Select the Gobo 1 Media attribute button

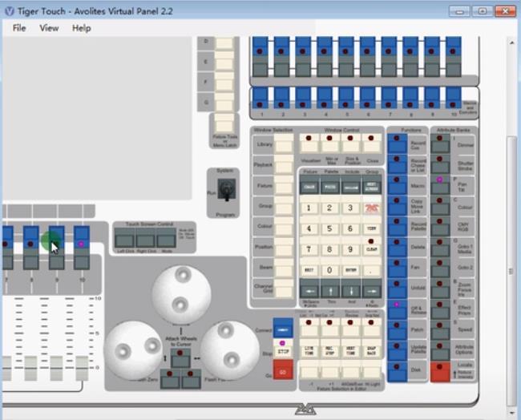point(440,247)
